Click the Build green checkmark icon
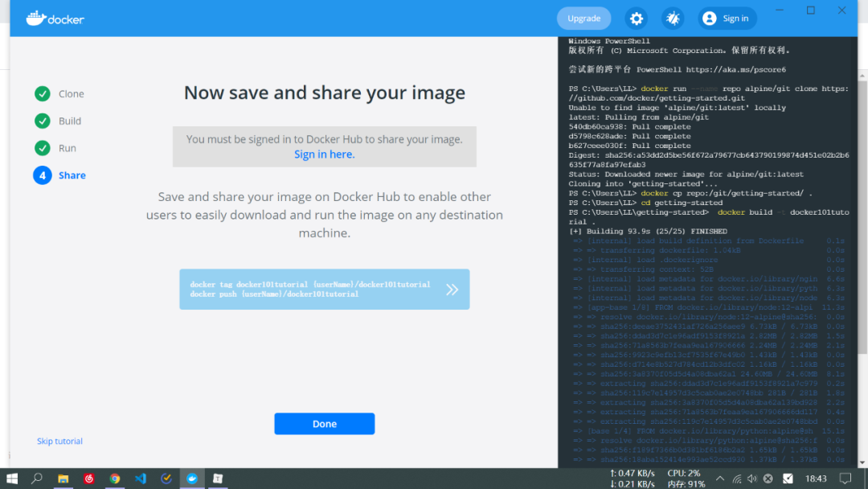This screenshot has height=489, width=868. [x=42, y=121]
